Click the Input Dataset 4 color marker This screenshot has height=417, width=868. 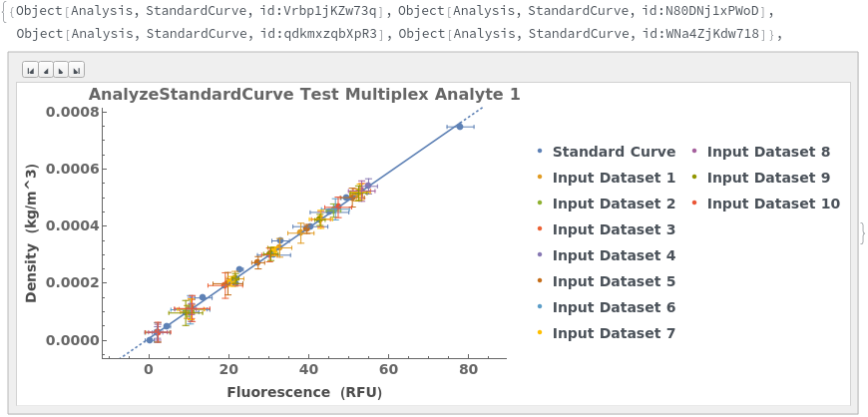[540, 255]
